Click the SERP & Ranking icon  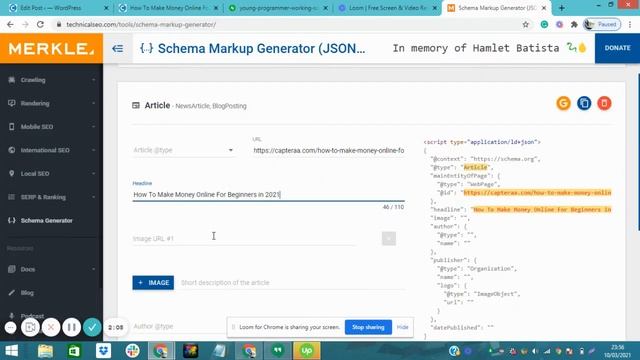coord(11,197)
